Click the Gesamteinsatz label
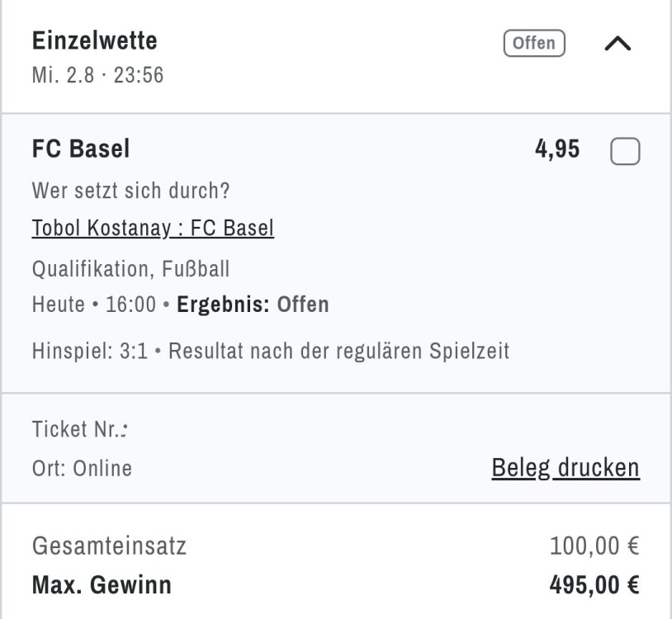This screenshot has width=672, height=619. tap(109, 546)
